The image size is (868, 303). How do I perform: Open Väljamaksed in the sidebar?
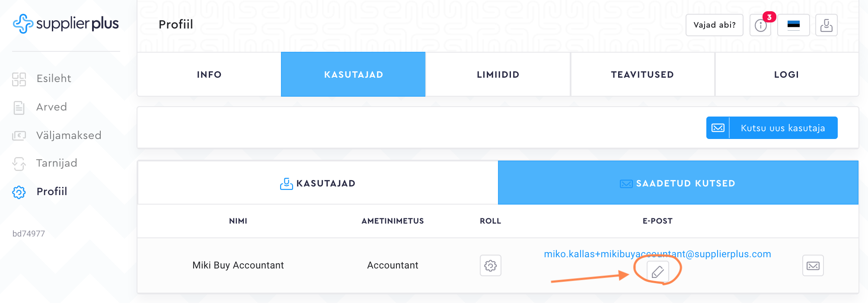(x=68, y=136)
